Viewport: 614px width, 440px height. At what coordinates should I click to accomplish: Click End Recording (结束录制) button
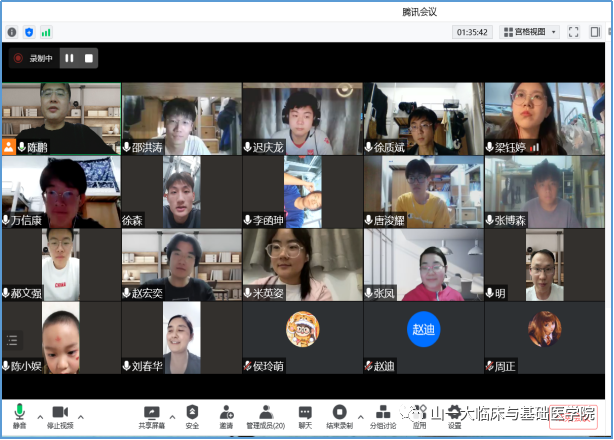(x=340, y=415)
